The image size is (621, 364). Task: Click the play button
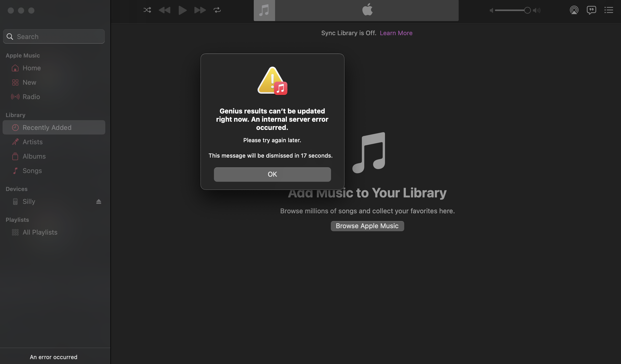[x=182, y=10]
